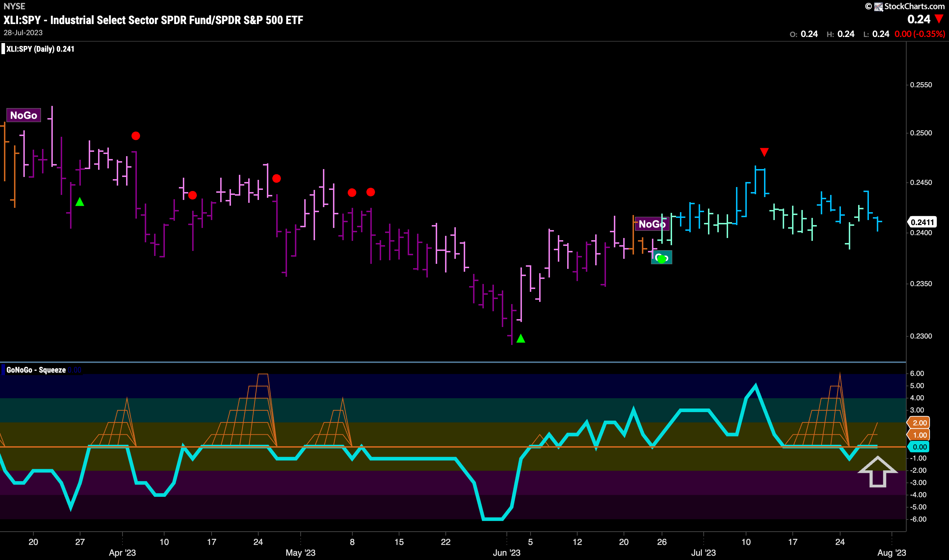This screenshot has width=949, height=560.
Task: Select the red dot marker at May 8
Action: click(352, 193)
